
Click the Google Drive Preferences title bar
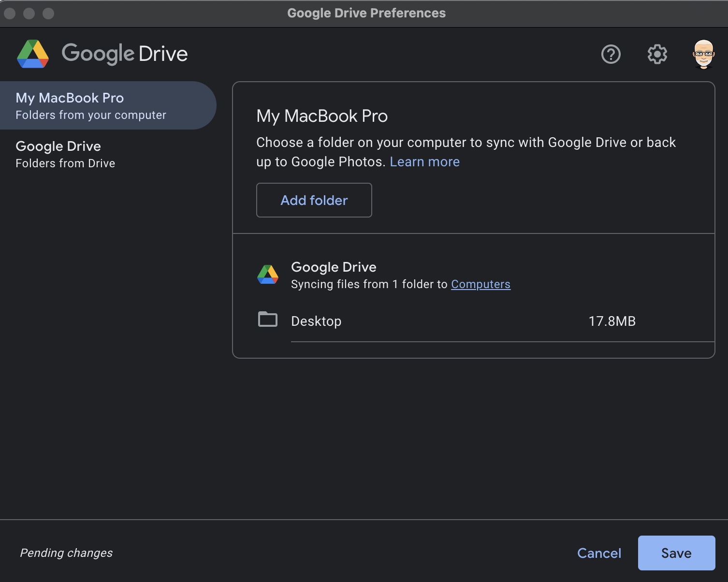(x=366, y=14)
